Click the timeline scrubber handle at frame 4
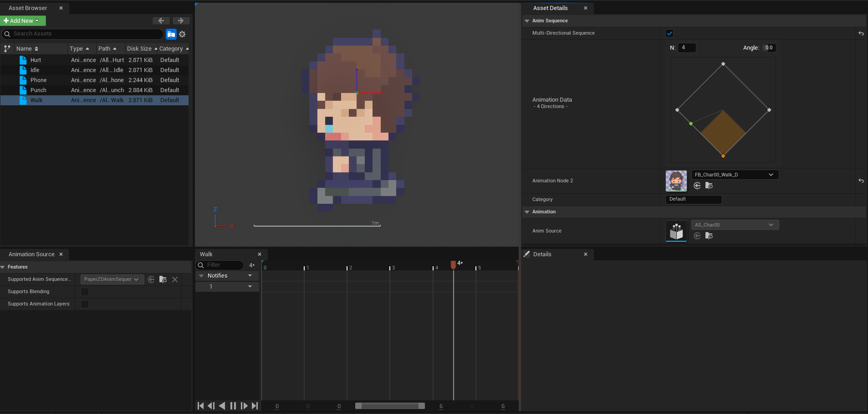This screenshot has width=868, height=414. [453, 265]
